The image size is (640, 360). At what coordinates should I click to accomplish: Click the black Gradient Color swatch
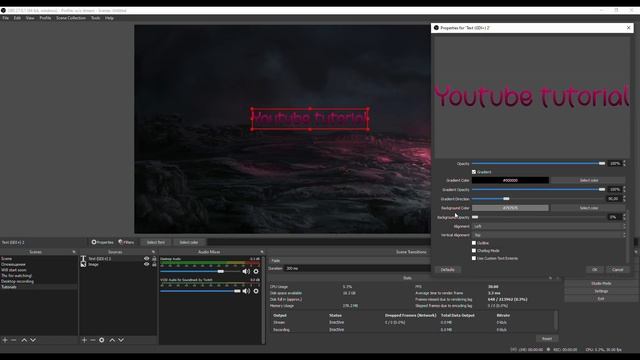(510, 180)
